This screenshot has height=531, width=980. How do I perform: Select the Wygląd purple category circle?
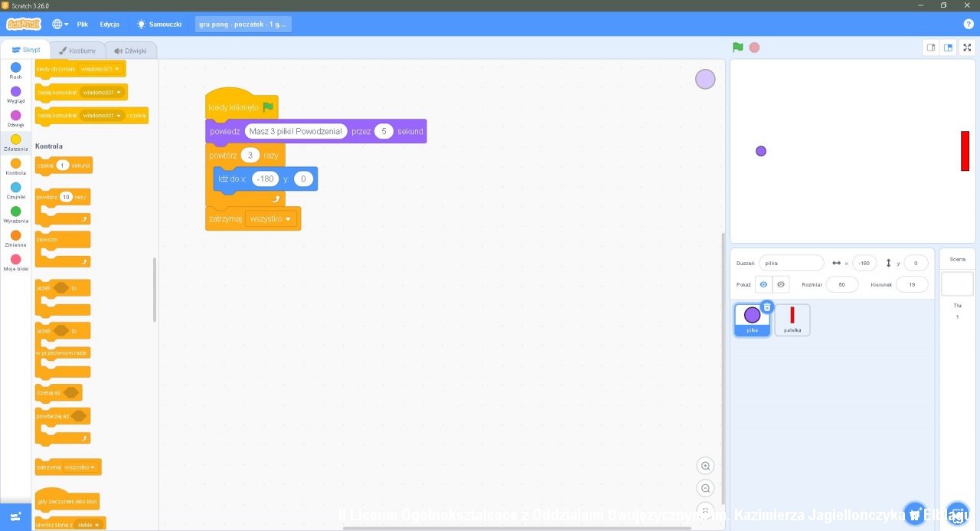15,92
